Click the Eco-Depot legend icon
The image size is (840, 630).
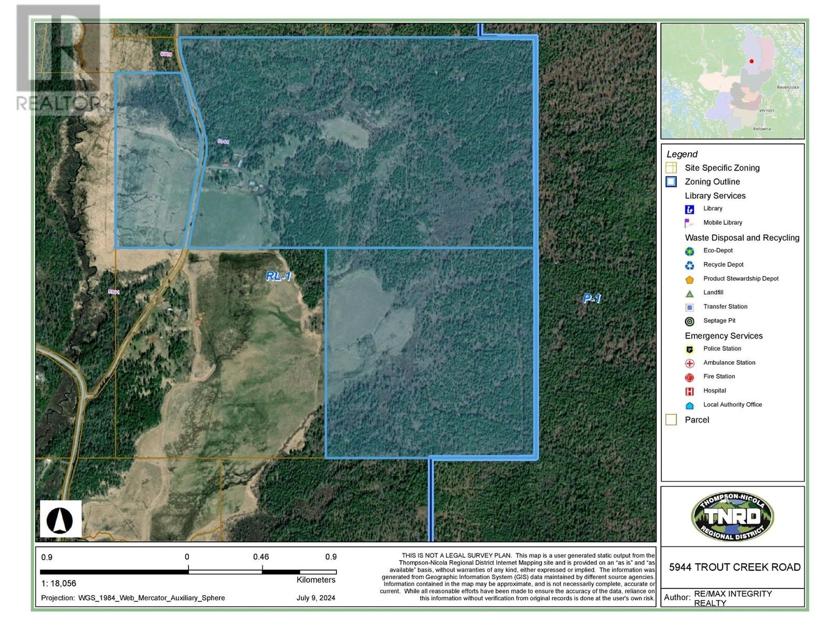[689, 251]
